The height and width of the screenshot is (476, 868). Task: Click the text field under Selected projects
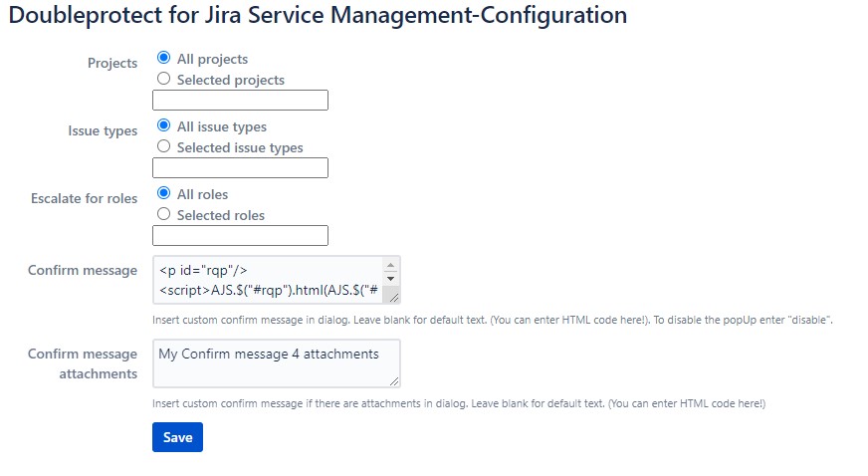[240, 100]
